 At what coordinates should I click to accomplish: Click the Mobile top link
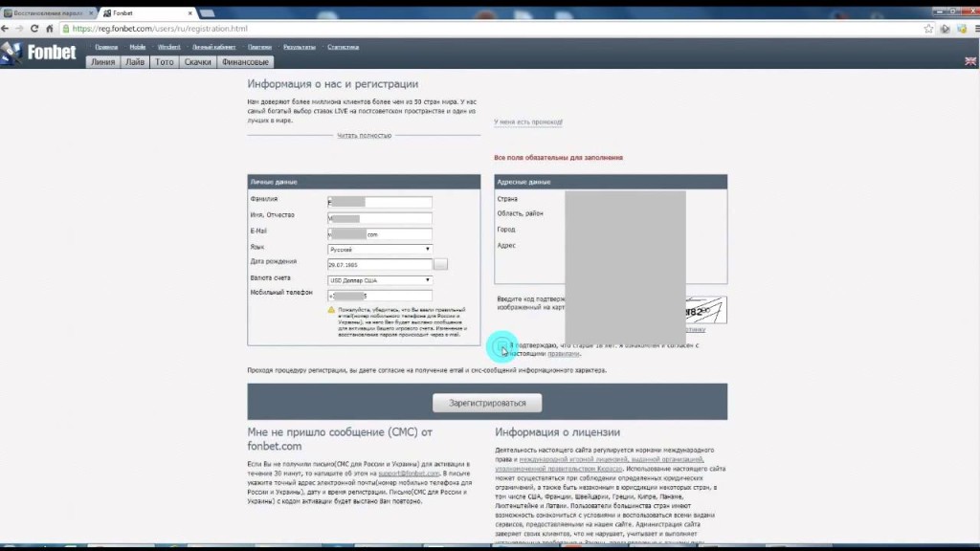(x=138, y=47)
